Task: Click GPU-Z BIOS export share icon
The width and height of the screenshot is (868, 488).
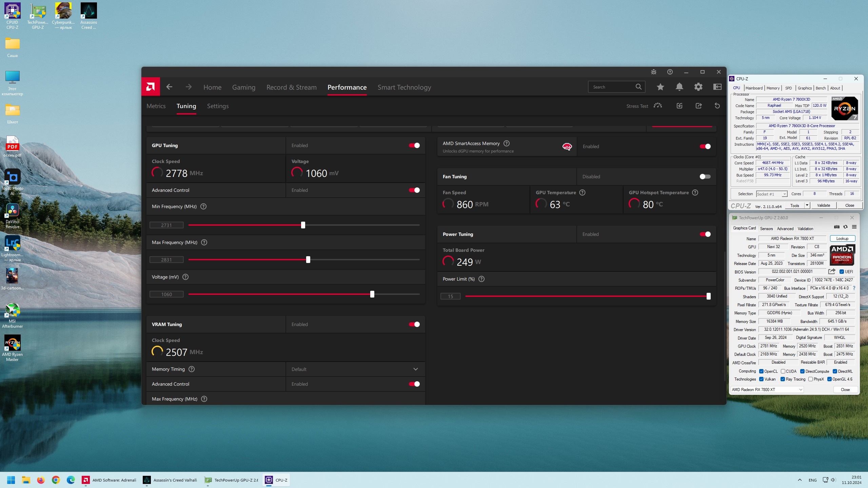Action: pyautogui.click(x=832, y=271)
